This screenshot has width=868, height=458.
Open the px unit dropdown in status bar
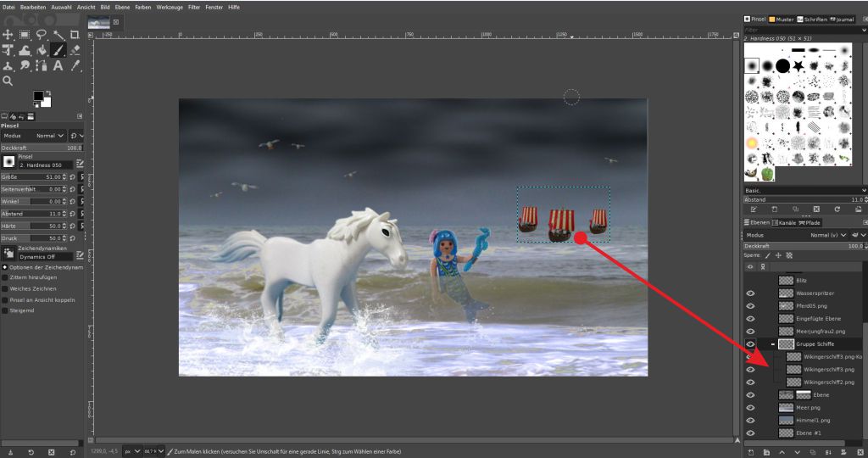click(131, 452)
